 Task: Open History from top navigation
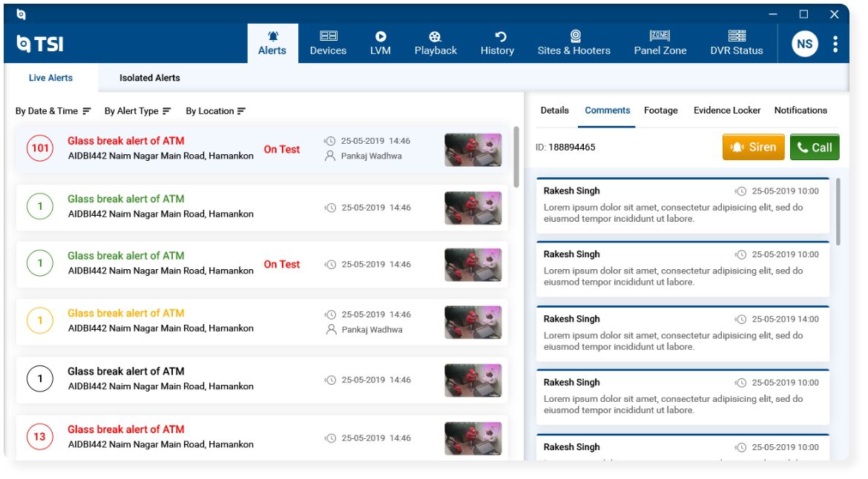[497, 43]
